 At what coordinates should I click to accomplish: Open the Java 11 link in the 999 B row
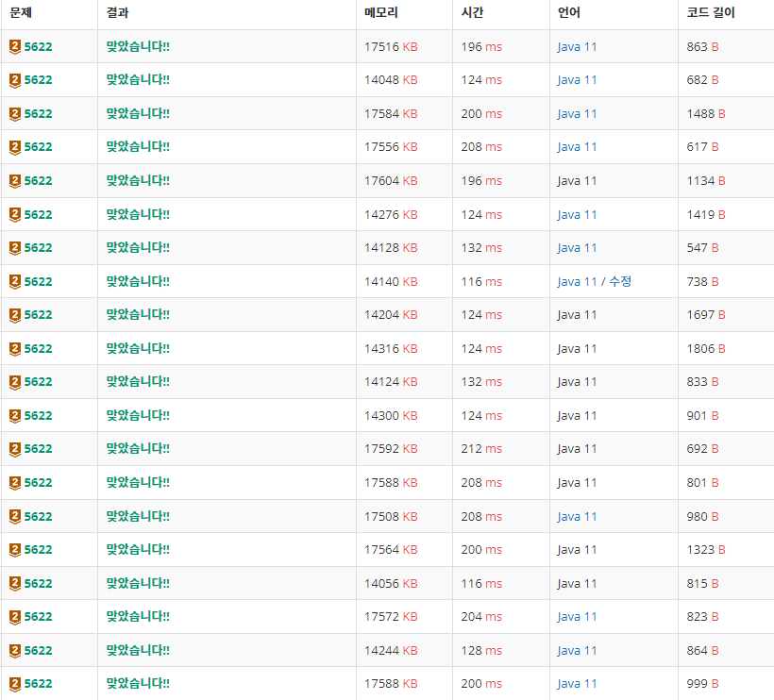(x=577, y=684)
